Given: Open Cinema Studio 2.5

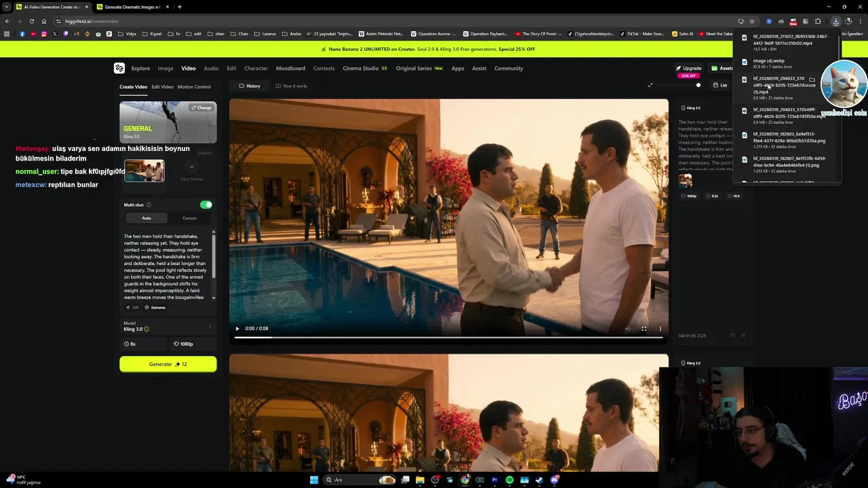Looking at the screenshot, I should (365, 68).
